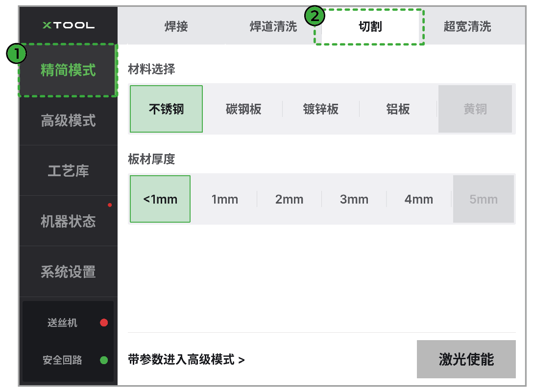Choose 碳钢板 material

tap(243, 109)
